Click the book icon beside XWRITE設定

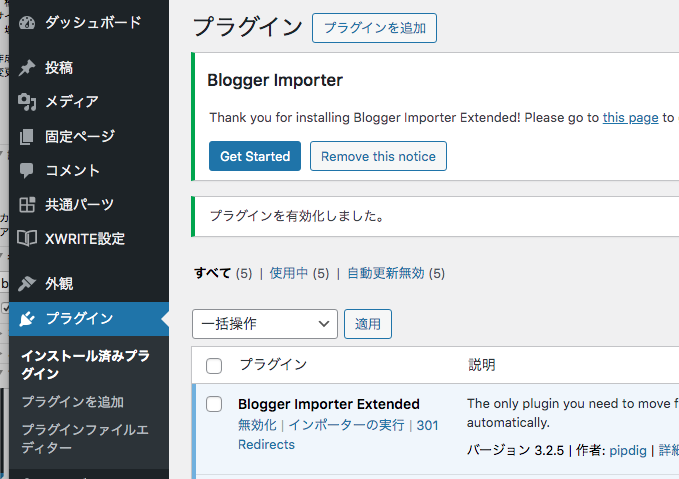(x=27, y=238)
